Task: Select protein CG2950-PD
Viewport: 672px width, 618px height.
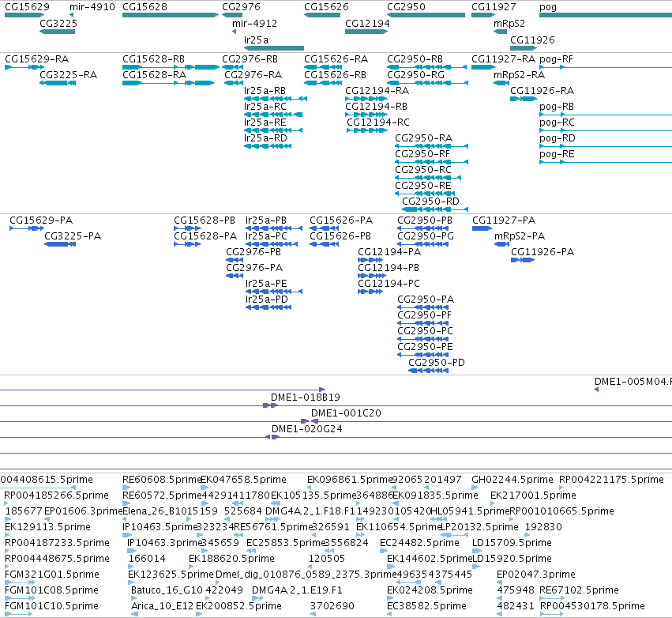Action: pyautogui.click(x=428, y=371)
